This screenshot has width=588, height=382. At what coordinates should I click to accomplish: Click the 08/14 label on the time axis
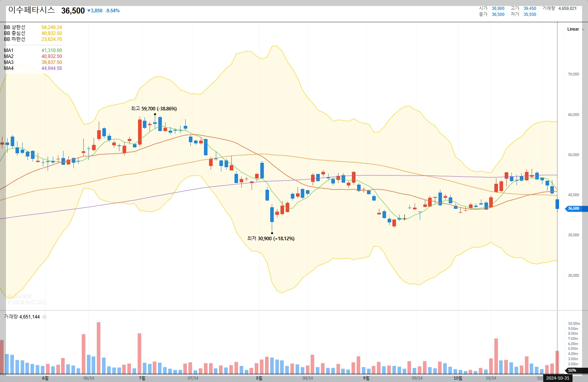tap(307, 378)
